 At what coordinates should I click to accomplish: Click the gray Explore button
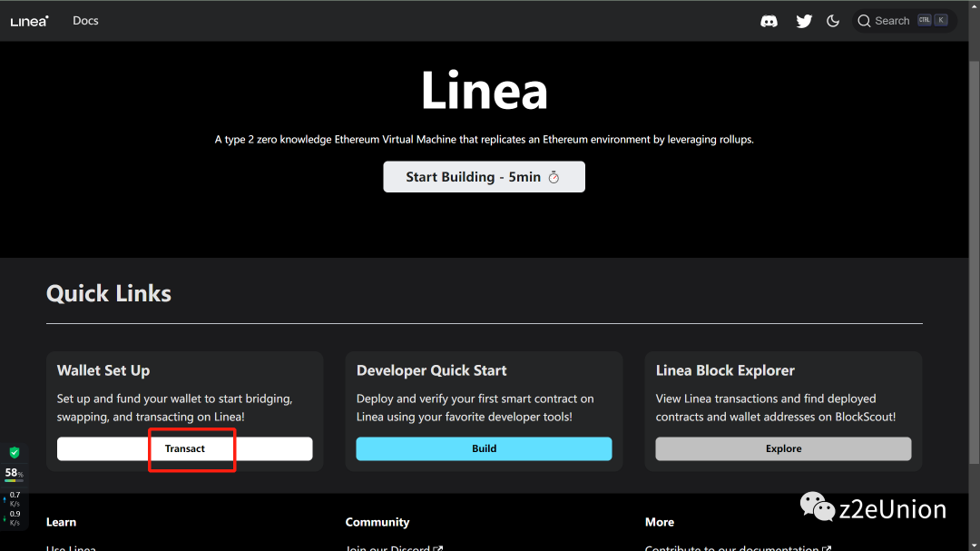click(x=783, y=448)
